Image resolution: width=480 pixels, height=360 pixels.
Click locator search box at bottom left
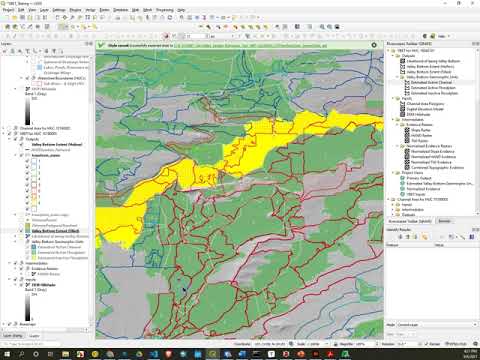pos(30,344)
